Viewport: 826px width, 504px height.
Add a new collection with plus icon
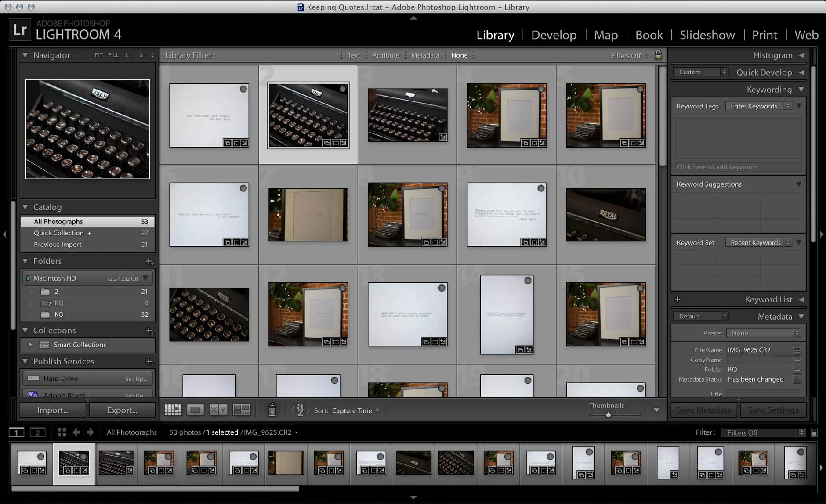149,331
